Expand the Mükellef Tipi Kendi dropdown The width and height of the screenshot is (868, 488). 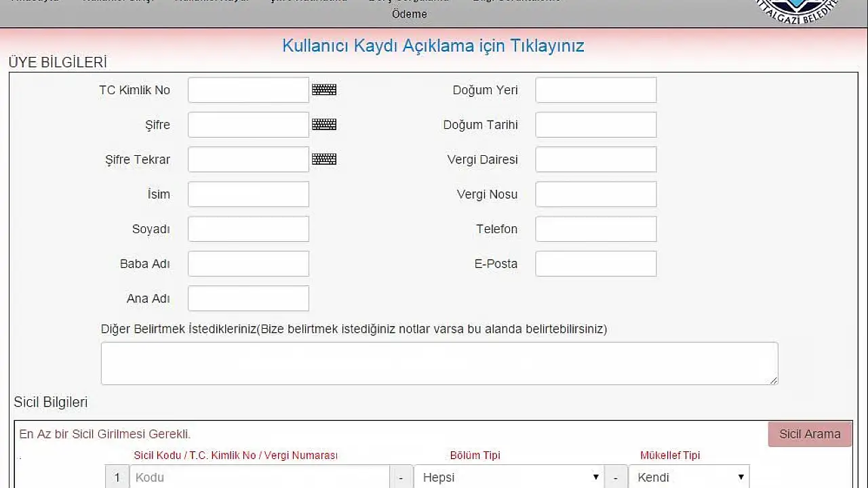(689, 477)
